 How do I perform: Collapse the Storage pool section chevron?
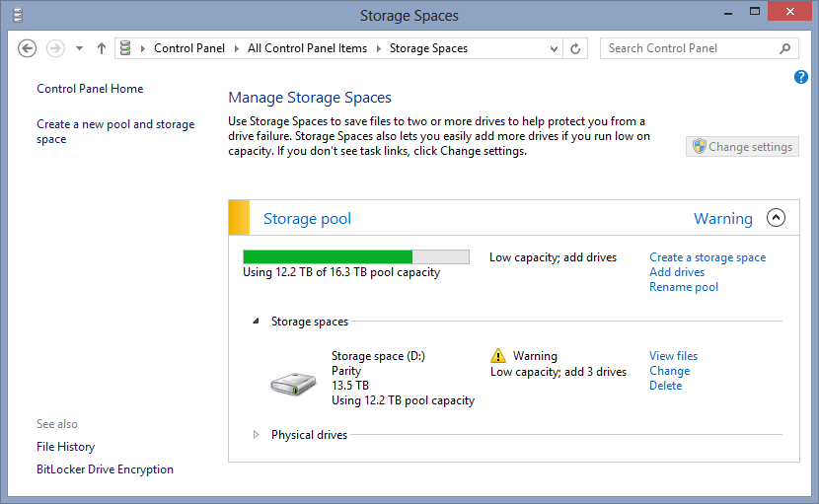click(x=776, y=217)
